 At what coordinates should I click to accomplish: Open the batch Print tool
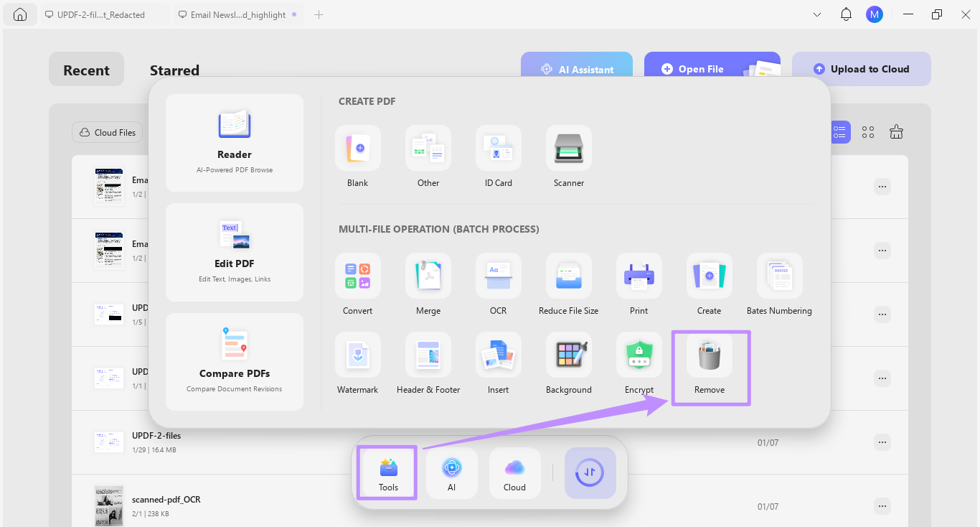tap(639, 276)
